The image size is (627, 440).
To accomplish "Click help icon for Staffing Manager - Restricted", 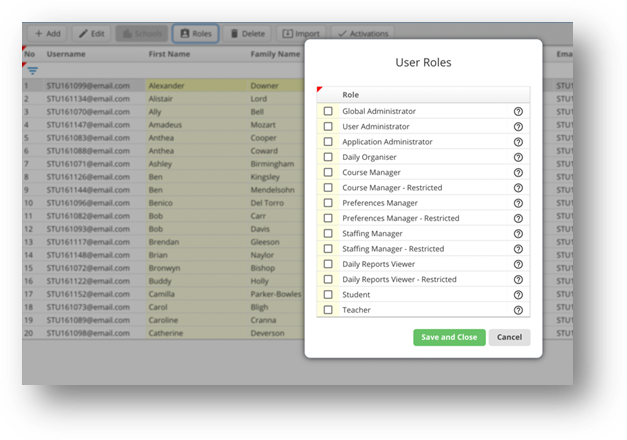I will tap(518, 249).
